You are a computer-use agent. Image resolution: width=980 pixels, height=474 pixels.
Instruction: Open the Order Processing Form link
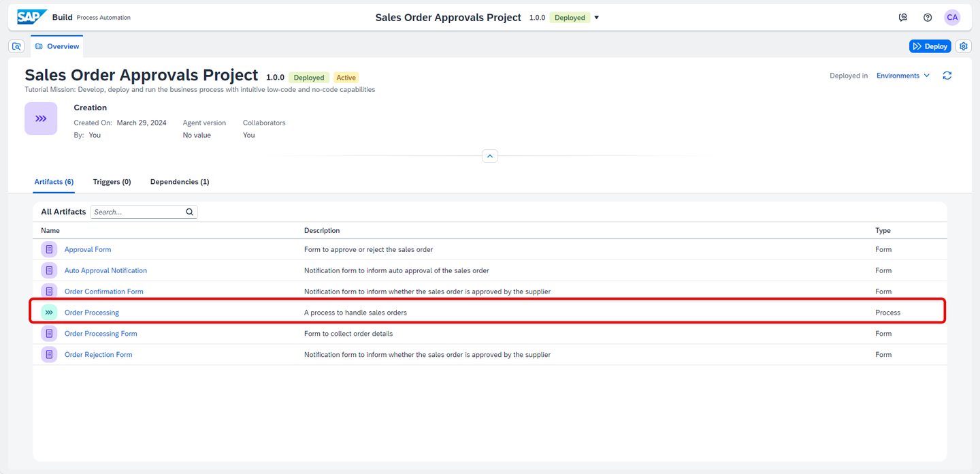(x=101, y=334)
